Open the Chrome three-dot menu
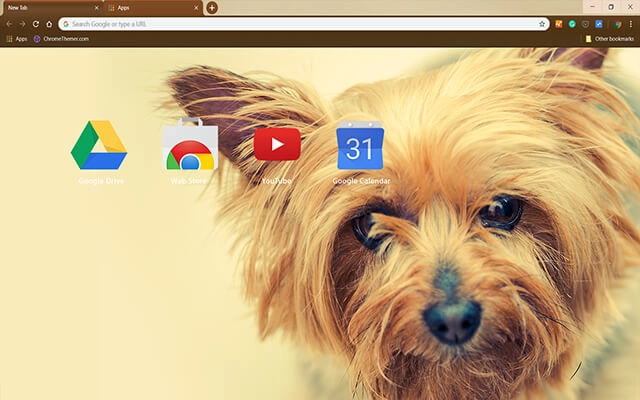The width and height of the screenshot is (640, 400). pyautogui.click(x=631, y=24)
